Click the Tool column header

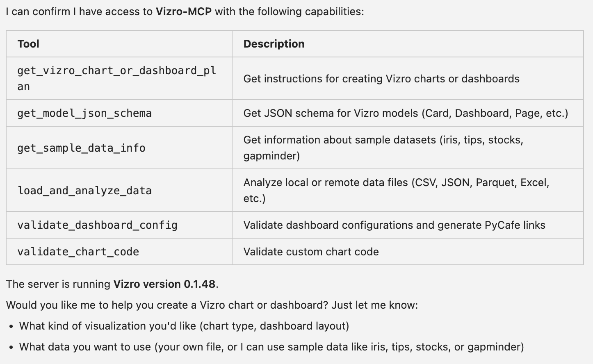click(28, 44)
